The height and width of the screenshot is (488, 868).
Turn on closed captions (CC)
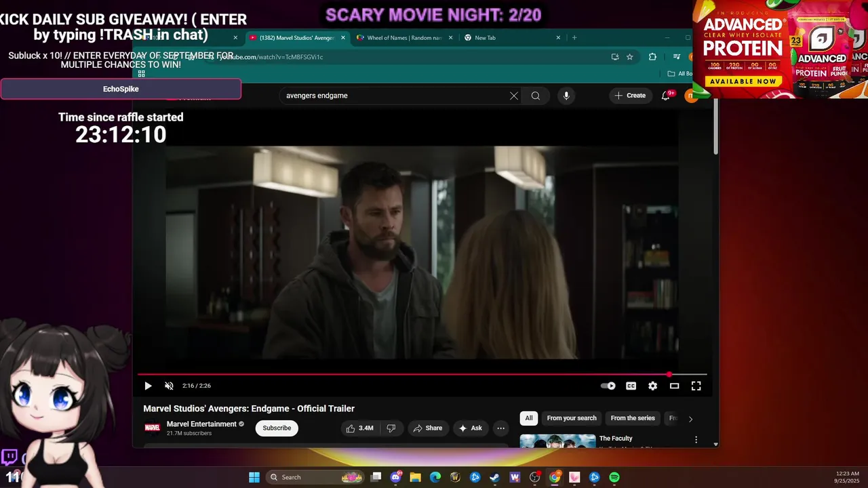pos(631,386)
